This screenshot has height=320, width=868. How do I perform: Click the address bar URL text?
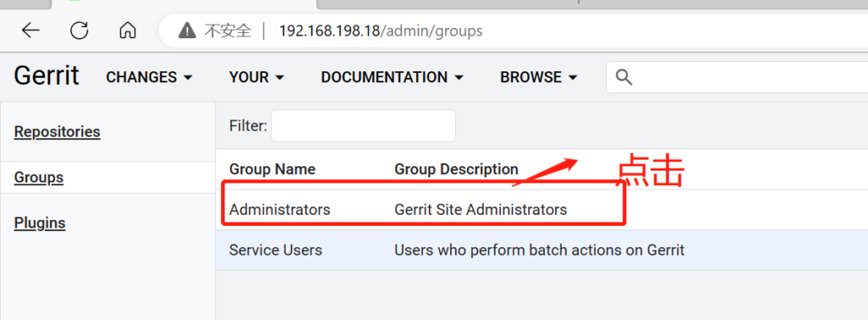pos(381,31)
